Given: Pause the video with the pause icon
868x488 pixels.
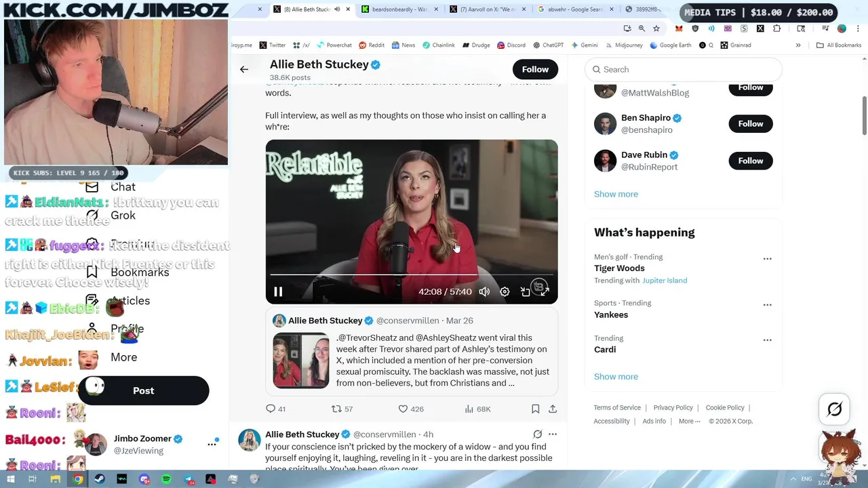Looking at the screenshot, I should 278,291.
